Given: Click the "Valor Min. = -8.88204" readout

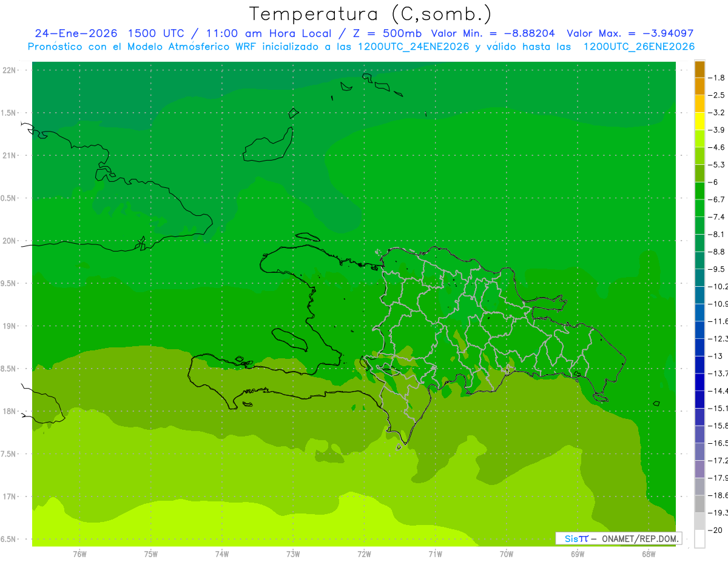Looking at the screenshot, I should tap(493, 34).
